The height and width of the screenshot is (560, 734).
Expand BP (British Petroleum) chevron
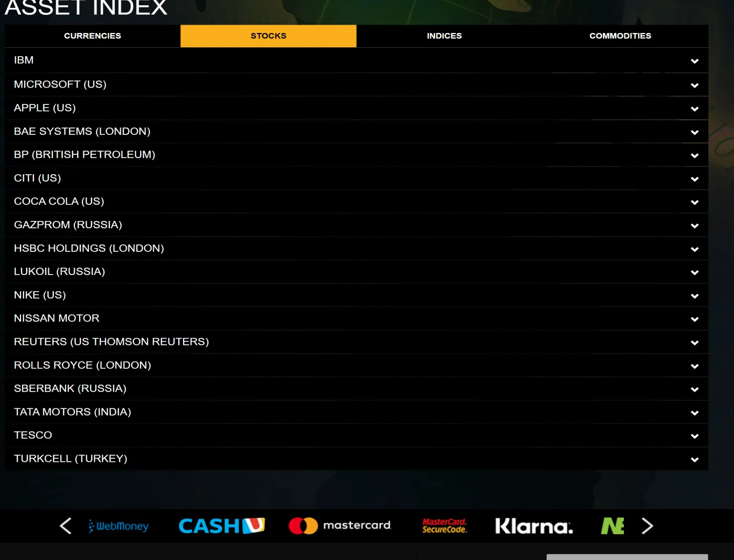click(695, 155)
